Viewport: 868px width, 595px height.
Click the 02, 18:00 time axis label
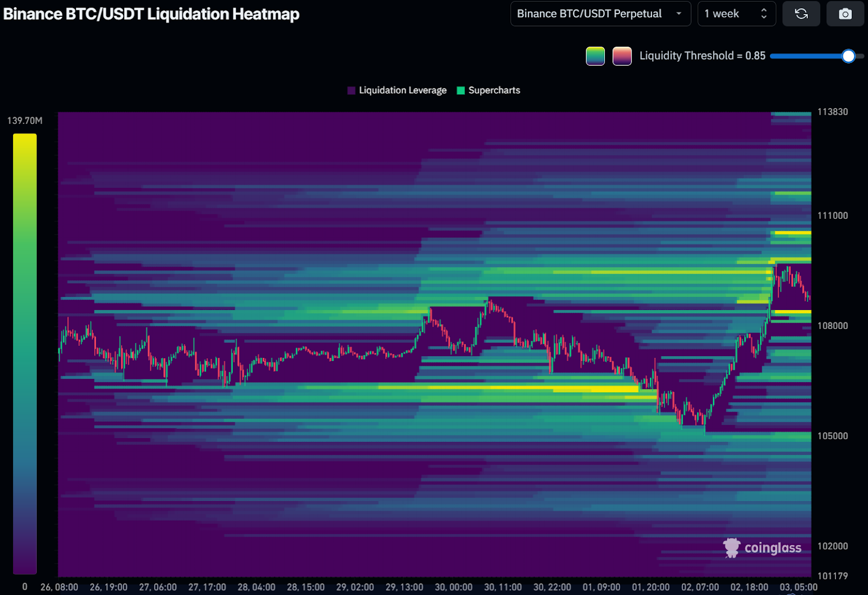(750, 587)
